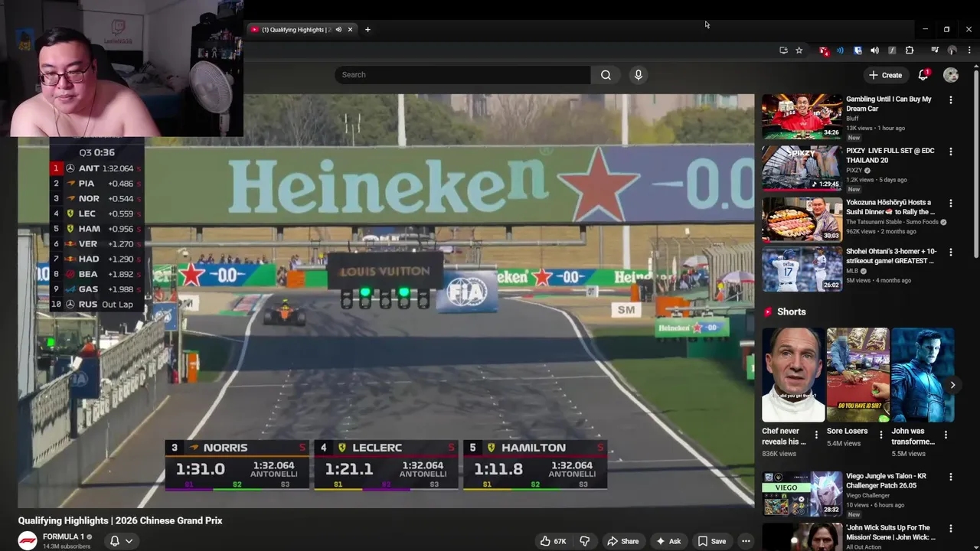The image size is (980, 551).
Task: Click John Wick Suits Up video title
Action: tap(891, 532)
